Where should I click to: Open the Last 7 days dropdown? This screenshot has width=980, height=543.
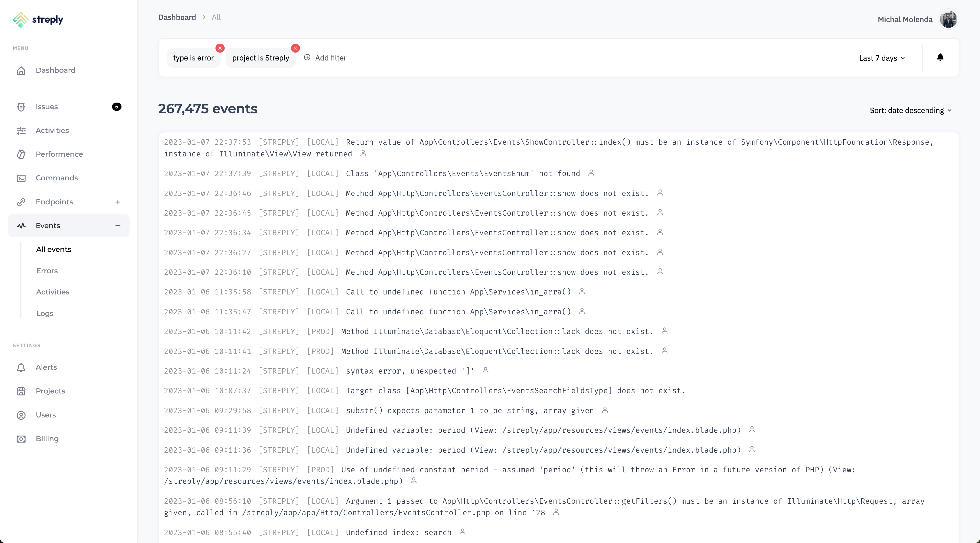pos(882,58)
